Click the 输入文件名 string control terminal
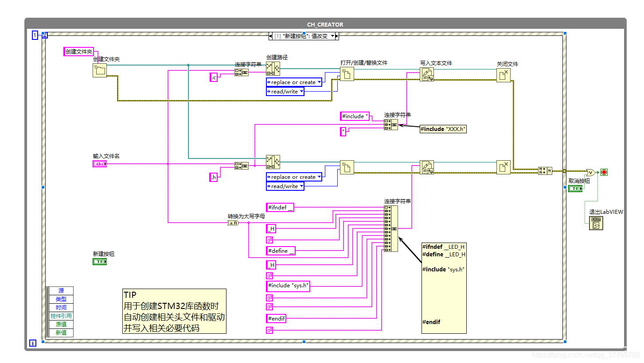This screenshot has width=644, height=363. (100, 164)
